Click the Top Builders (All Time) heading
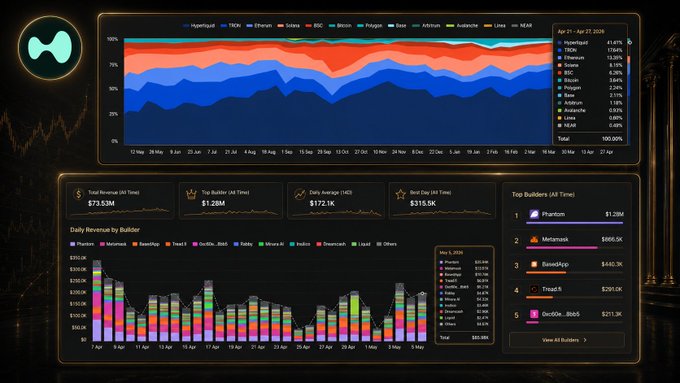This screenshot has width=680, height=383. [543, 194]
